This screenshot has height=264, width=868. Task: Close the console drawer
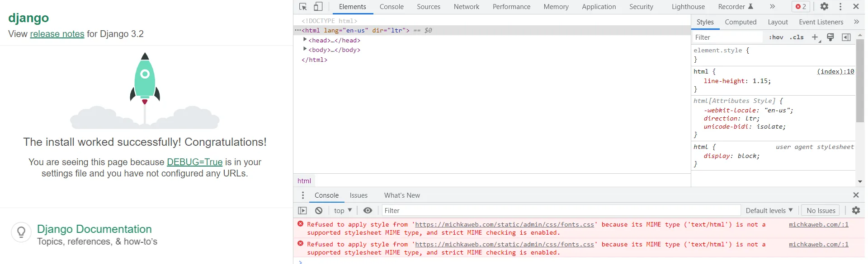856,195
